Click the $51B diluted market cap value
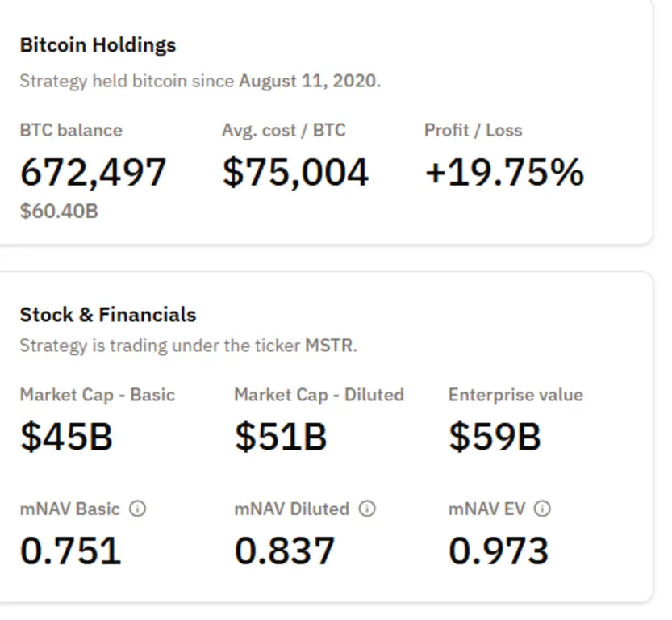672x620 pixels. pyautogui.click(x=281, y=437)
